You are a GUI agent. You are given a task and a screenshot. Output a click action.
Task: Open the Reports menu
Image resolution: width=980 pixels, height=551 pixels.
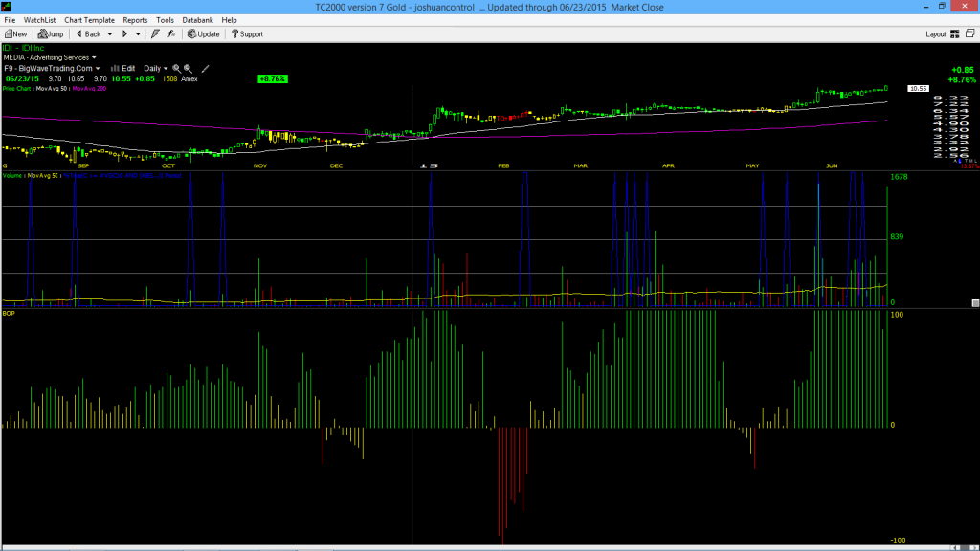coord(135,20)
